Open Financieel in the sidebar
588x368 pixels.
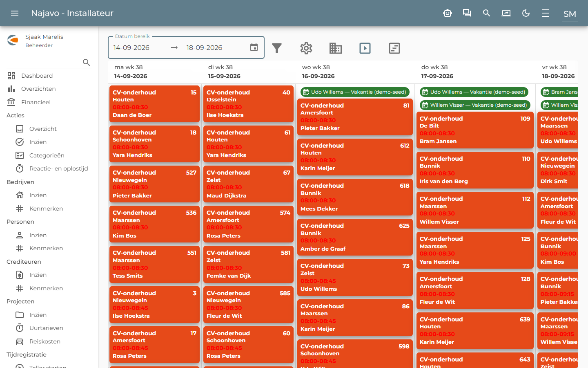pos(49,102)
